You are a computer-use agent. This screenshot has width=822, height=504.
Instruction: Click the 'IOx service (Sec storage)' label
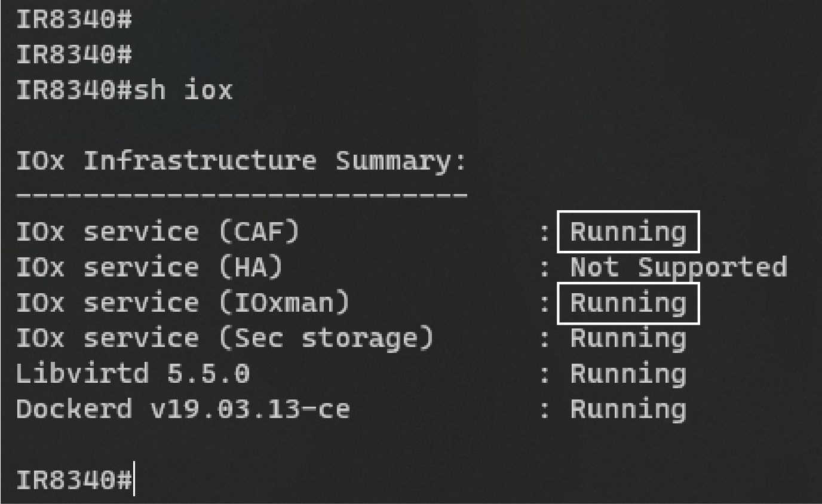coord(225,339)
